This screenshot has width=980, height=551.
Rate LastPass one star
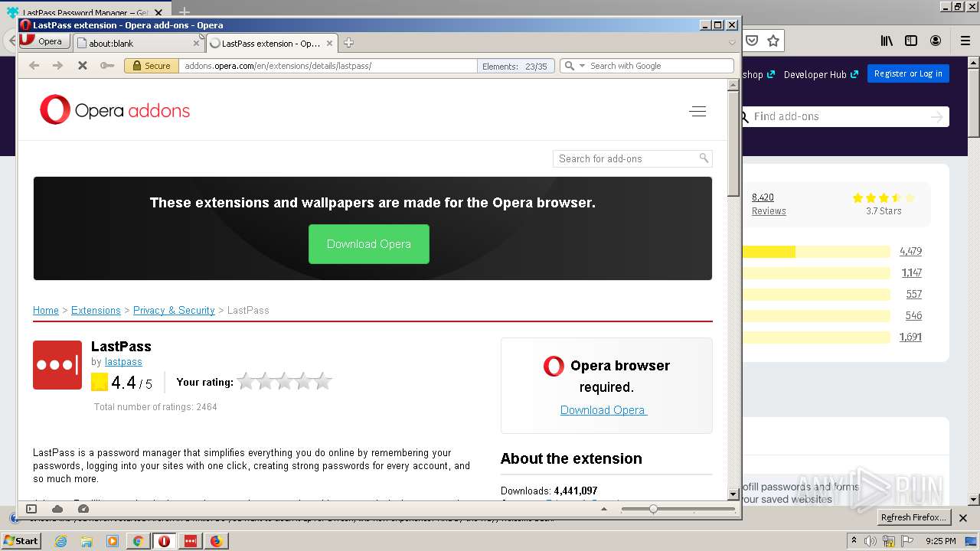pos(247,381)
